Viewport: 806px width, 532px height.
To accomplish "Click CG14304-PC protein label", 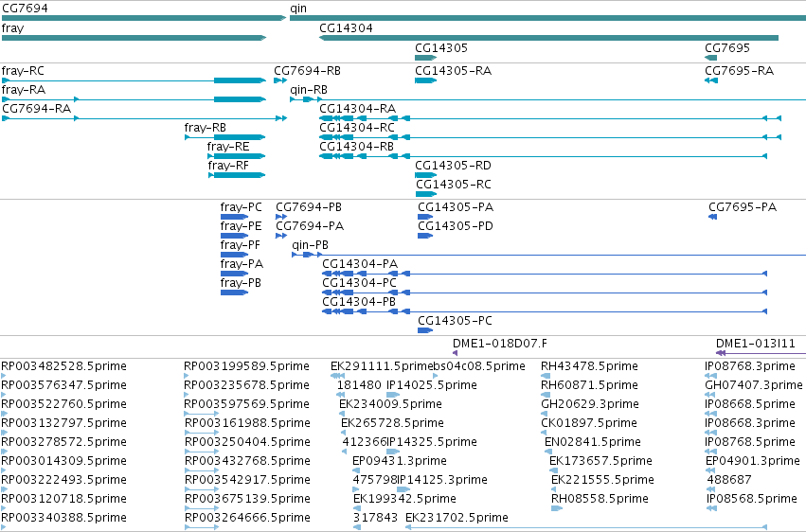I will click(x=359, y=283).
